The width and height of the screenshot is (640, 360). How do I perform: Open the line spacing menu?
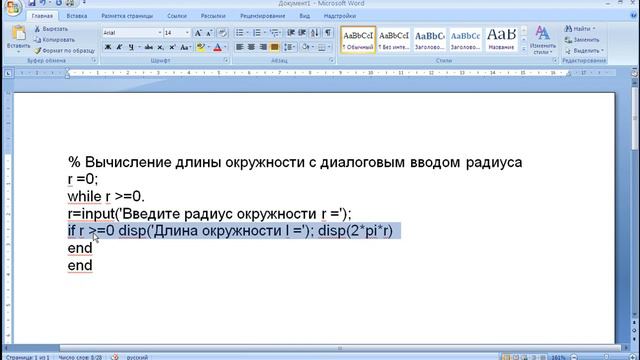click(x=289, y=47)
